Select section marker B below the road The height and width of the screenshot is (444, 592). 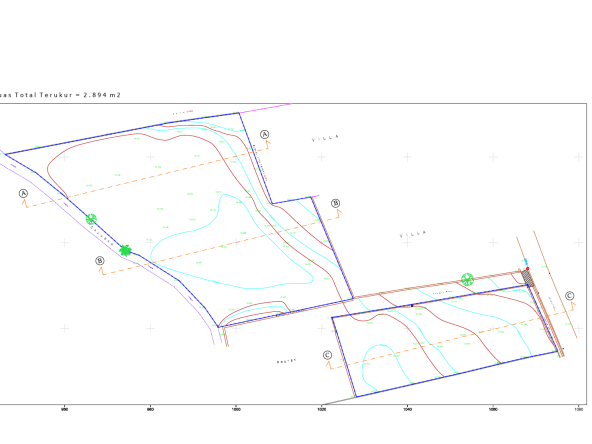100,261
